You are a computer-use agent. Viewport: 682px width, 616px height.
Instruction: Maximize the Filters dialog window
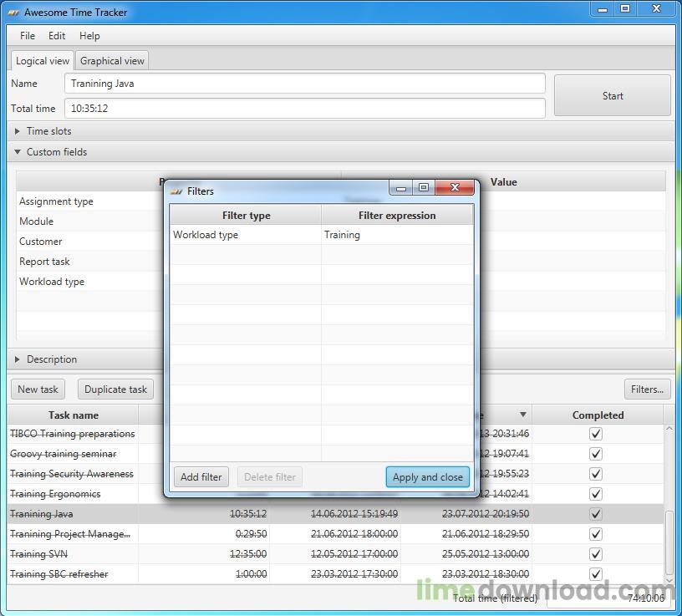click(x=423, y=187)
